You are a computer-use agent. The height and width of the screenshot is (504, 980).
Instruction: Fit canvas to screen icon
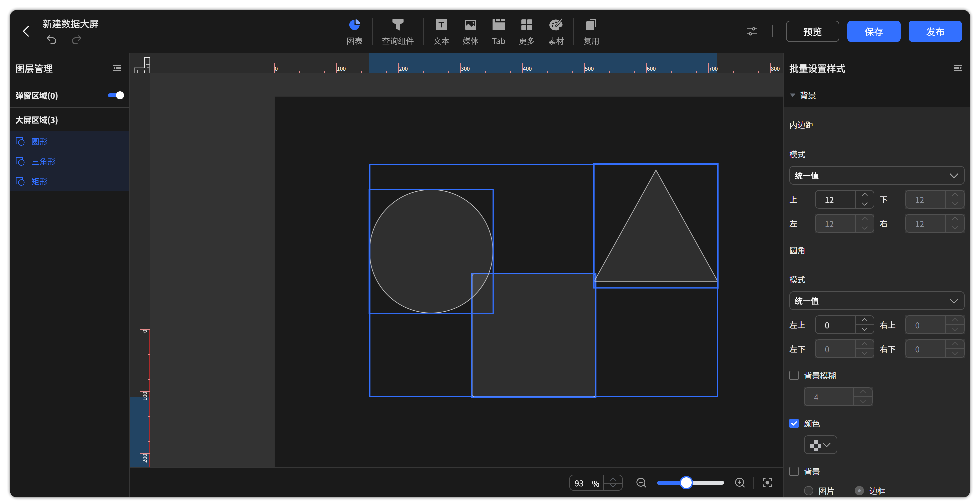(767, 482)
